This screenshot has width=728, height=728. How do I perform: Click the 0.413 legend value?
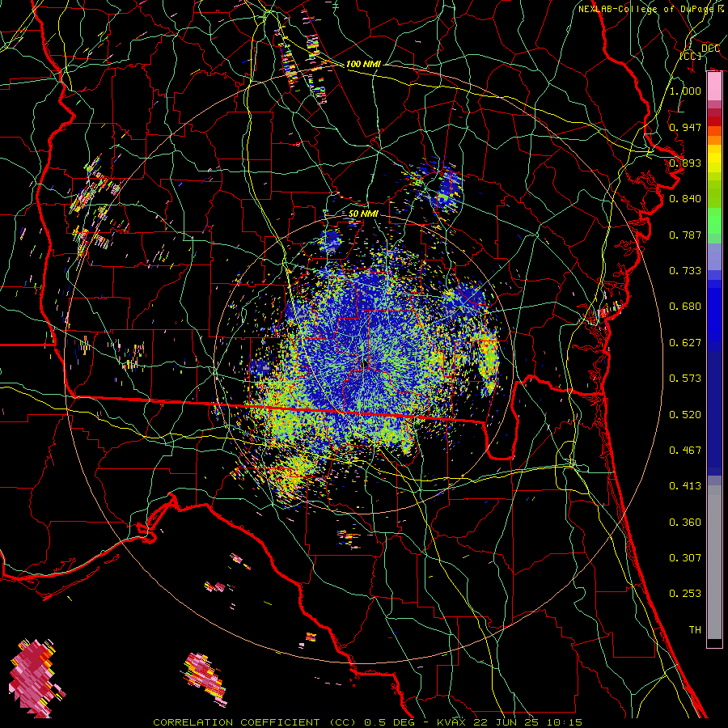tap(685, 486)
